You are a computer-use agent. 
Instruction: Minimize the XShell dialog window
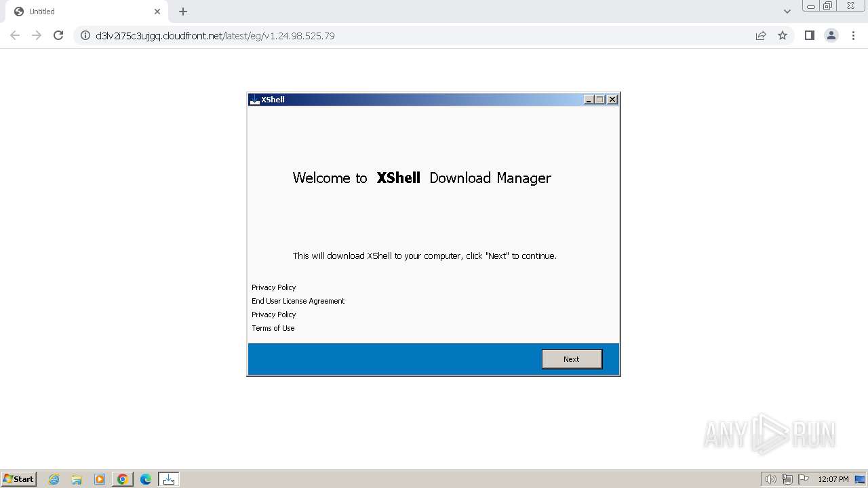[589, 100]
